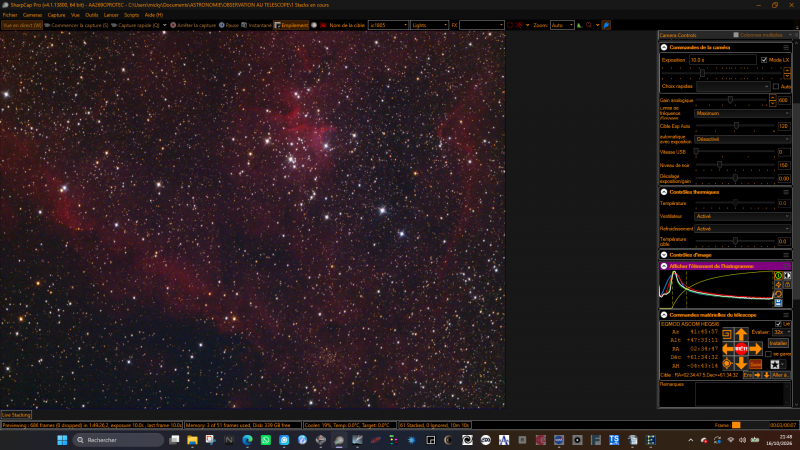Click the Installer button

778,343
